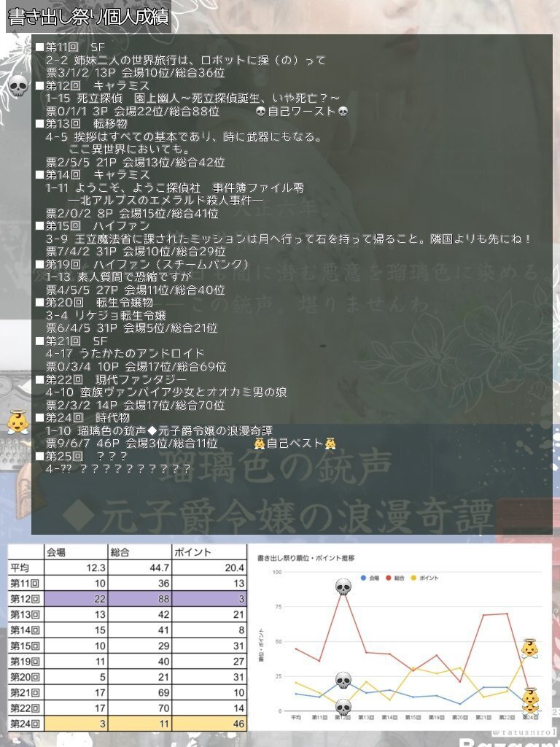Click the angel emoji before 自己ベスト text
This screenshot has width=560, height=747.
click(x=260, y=444)
